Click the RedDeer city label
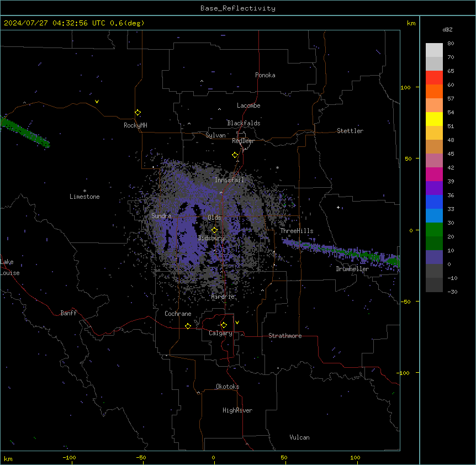Image resolution: width=476 pixels, height=465 pixels. tap(243, 141)
